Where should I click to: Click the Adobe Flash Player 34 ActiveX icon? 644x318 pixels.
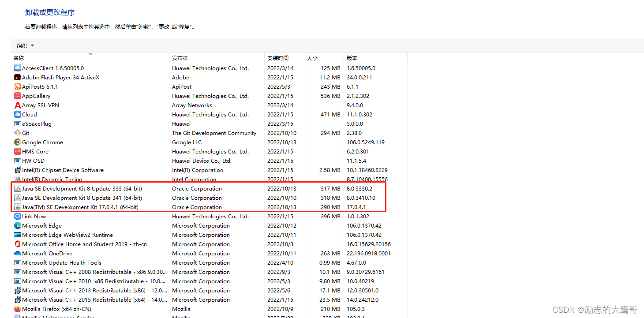18,77
